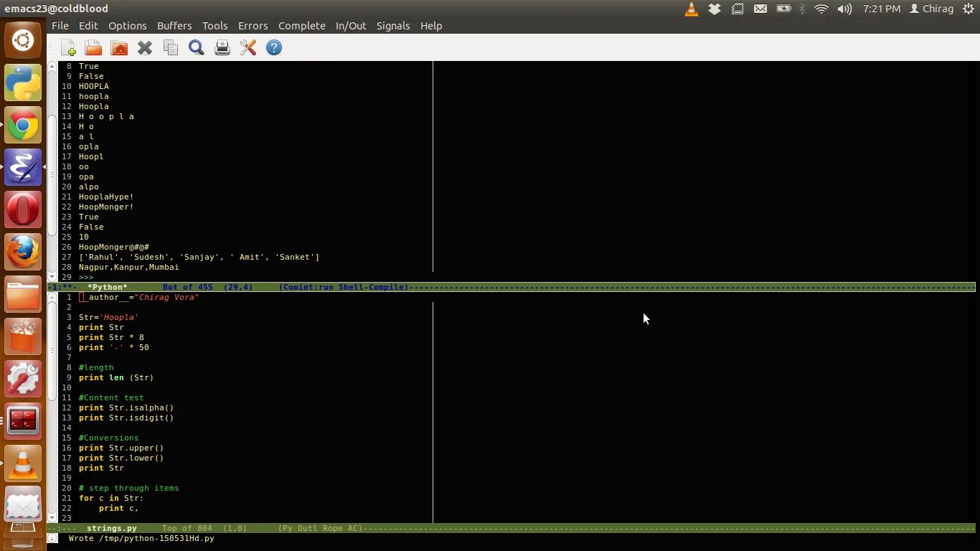Open the File menu

click(60, 25)
